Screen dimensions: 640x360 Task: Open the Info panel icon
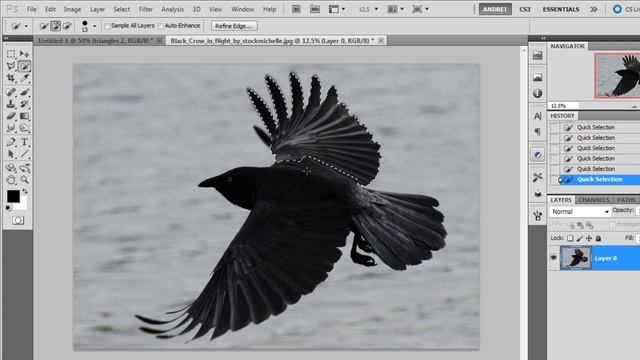[x=538, y=93]
